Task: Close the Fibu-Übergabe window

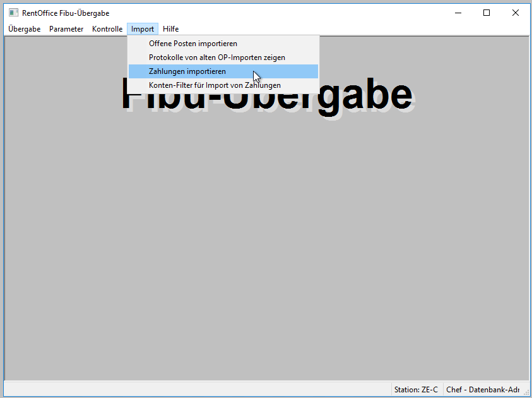Action: [x=516, y=13]
